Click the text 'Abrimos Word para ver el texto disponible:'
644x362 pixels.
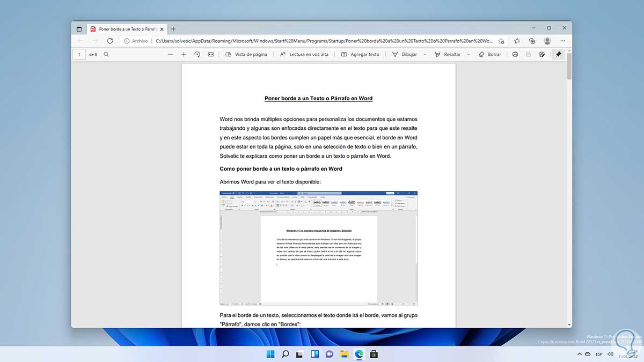[x=270, y=182]
